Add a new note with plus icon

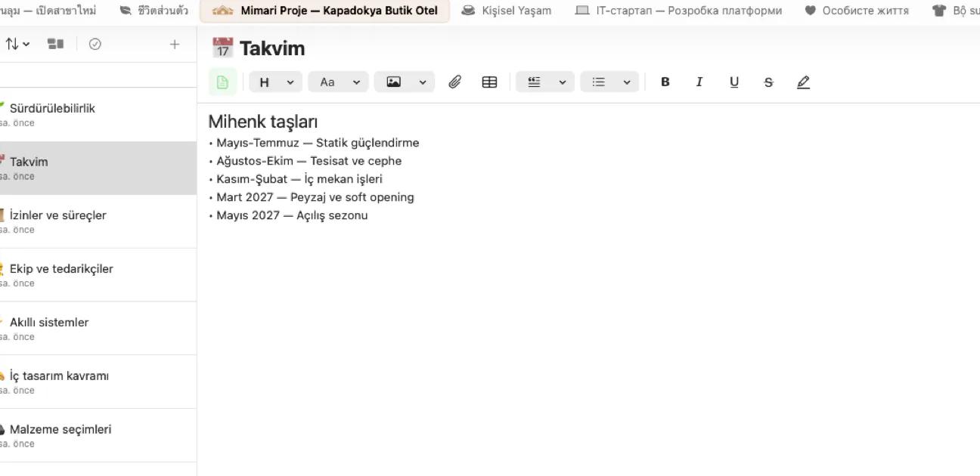pos(175,44)
